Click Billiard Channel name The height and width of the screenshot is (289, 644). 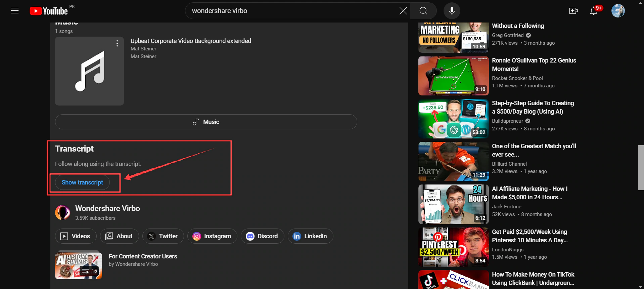click(x=509, y=164)
